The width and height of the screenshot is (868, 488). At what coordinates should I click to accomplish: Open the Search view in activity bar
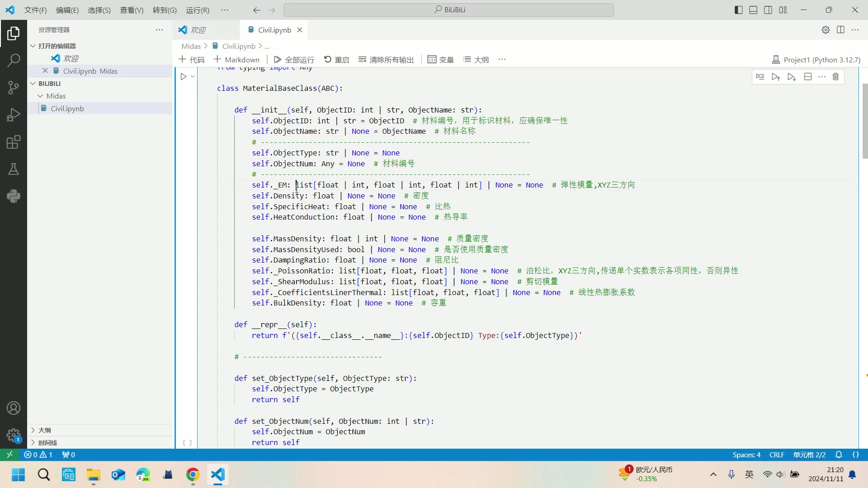click(14, 60)
